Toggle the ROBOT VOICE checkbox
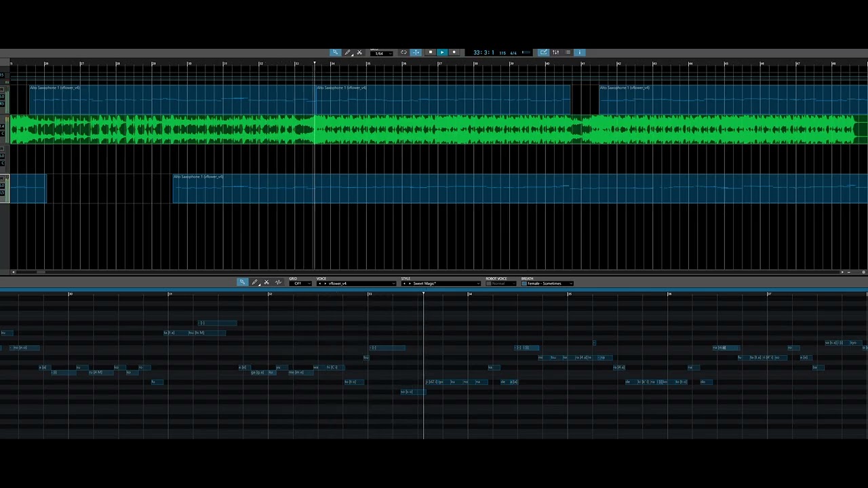This screenshot has height=488, width=868. [488, 283]
